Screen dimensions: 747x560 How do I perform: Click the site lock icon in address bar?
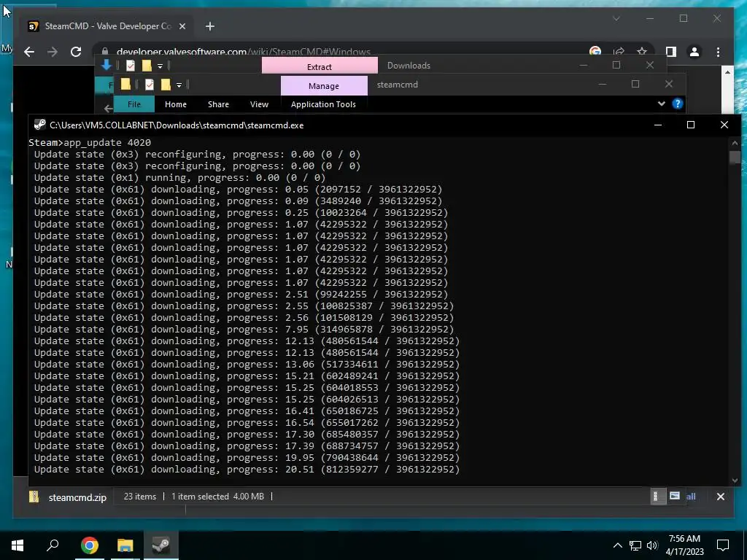click(x=105, y=52)
